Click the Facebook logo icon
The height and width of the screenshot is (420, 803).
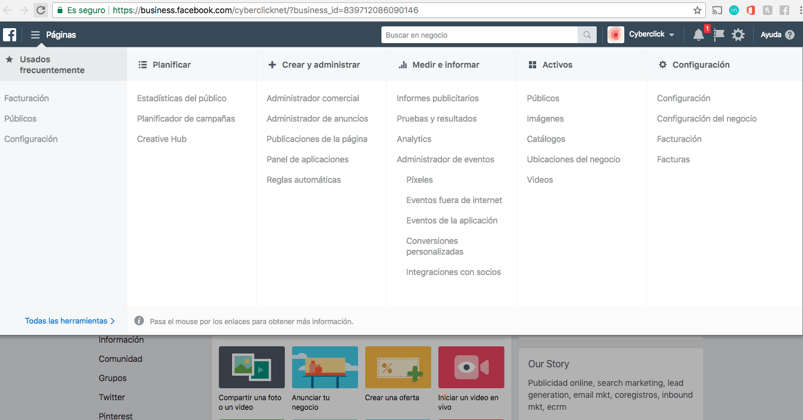tap(10, 34)
